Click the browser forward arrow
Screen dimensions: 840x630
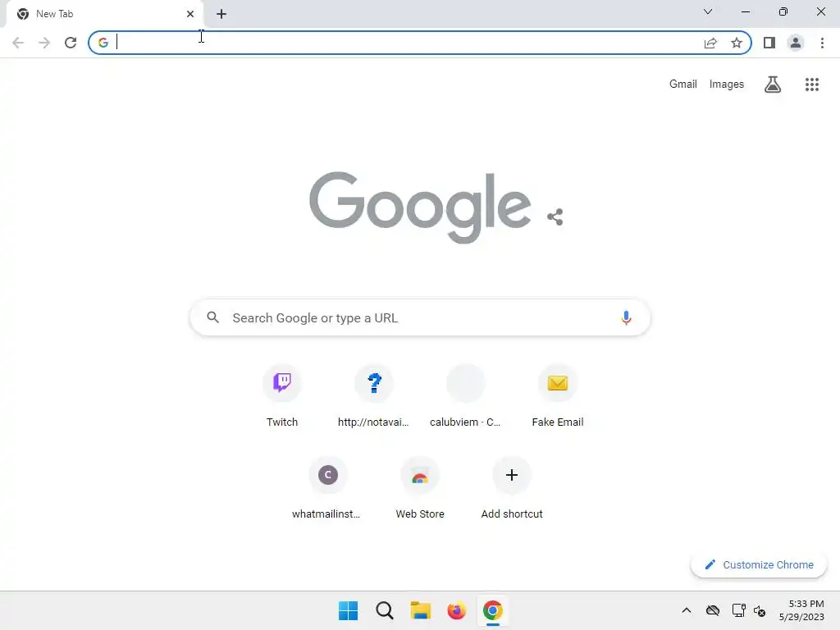[x=44, y=43]
